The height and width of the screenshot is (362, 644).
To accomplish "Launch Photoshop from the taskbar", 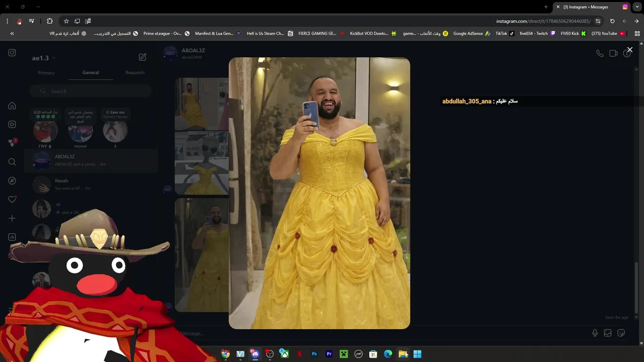I will [x=314, y=354].
